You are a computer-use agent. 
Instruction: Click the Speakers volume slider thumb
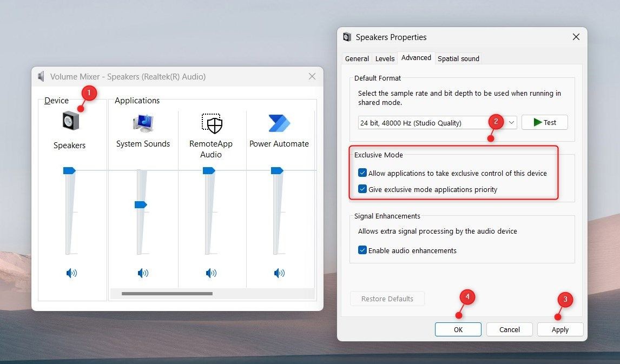pyautogui.click(x=69, y=170)
